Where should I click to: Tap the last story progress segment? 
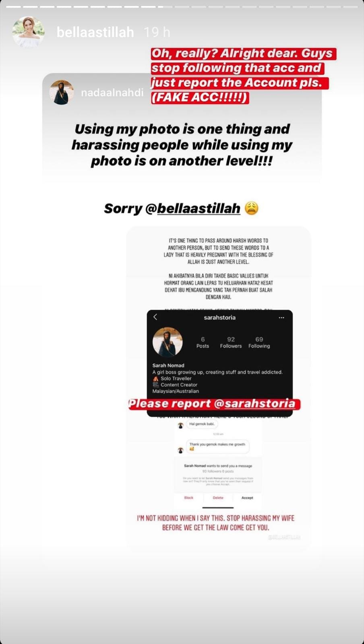pos(351,7)
